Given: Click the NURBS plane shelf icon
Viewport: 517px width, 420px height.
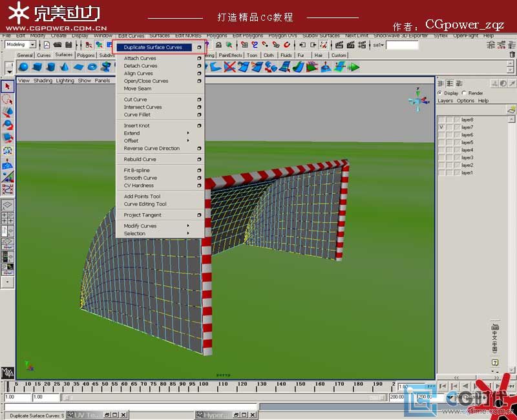Looking at the screenshot, I should pyautogui.click(x=78, y=67).
